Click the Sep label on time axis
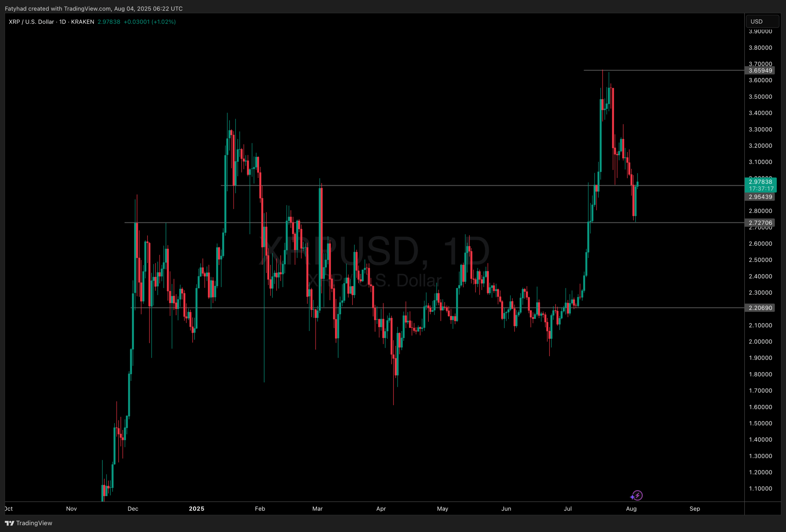The height and width of the screenshot is (532, 786). 695,509
